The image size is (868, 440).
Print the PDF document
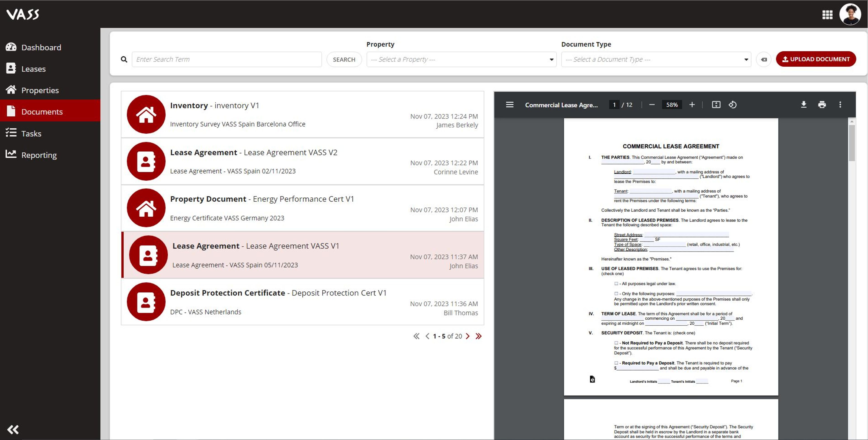(822, 104)
